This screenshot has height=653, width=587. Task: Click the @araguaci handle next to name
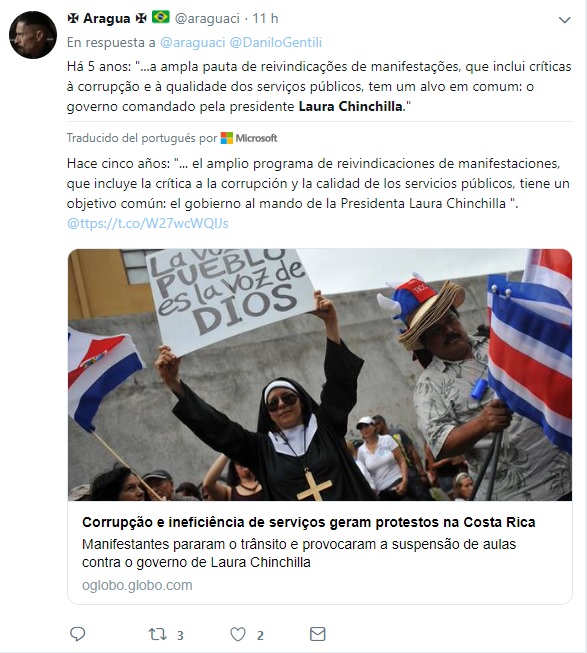pos(207,18)
